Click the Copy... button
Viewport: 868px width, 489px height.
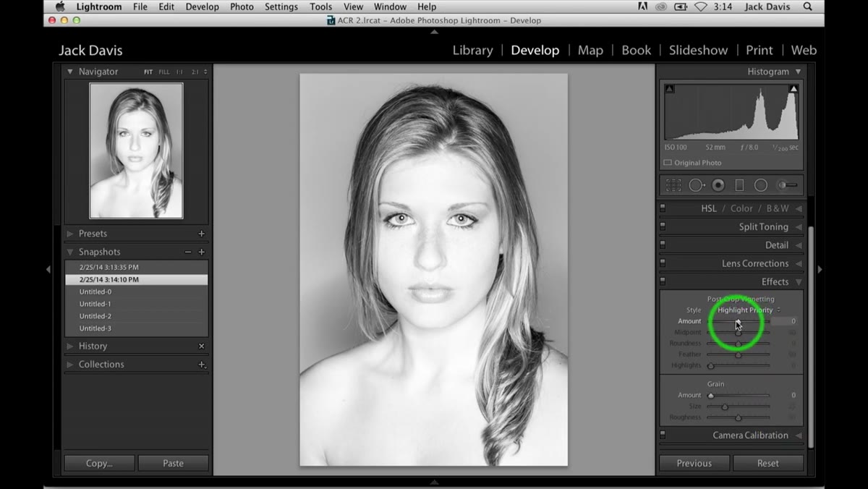click(x=99, y=464)
